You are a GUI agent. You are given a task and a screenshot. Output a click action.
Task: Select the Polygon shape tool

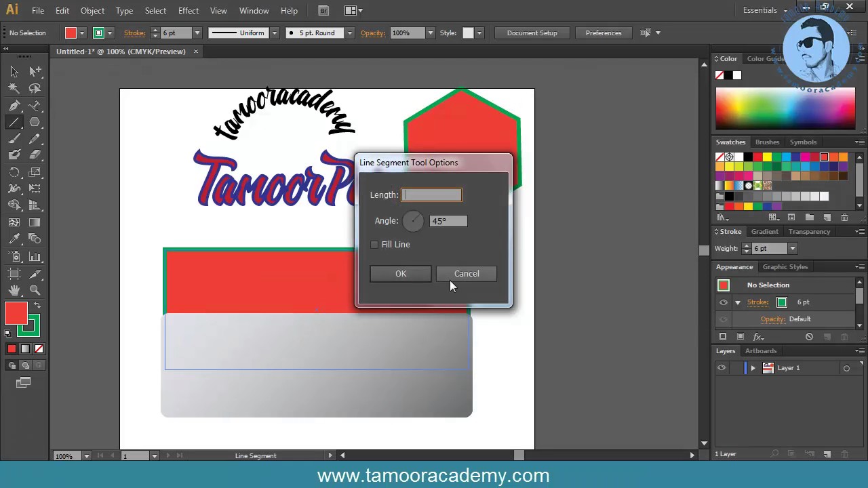coord(35,122)
